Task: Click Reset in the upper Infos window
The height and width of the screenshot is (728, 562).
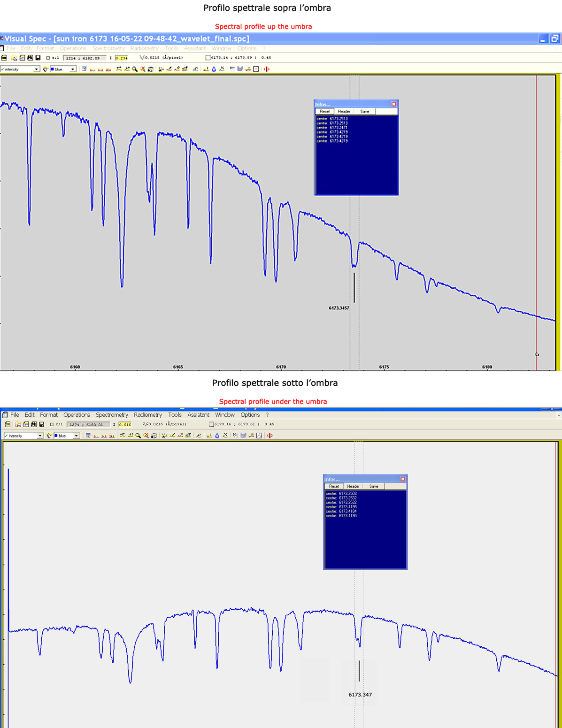Action: pyautogui.click(x=325, y=112)
